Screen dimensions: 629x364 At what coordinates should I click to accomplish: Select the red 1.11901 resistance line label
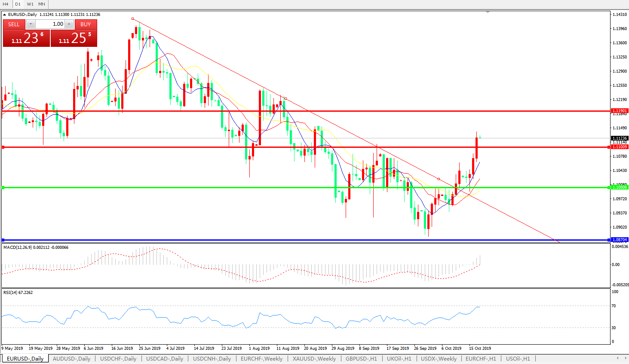point(620,111)
